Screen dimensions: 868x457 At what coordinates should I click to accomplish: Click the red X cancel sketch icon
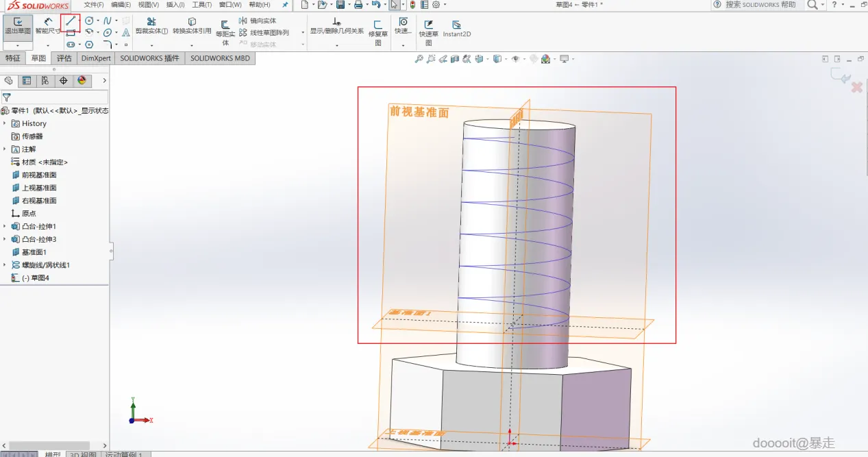pyautogui.click(x=856, y=88)
